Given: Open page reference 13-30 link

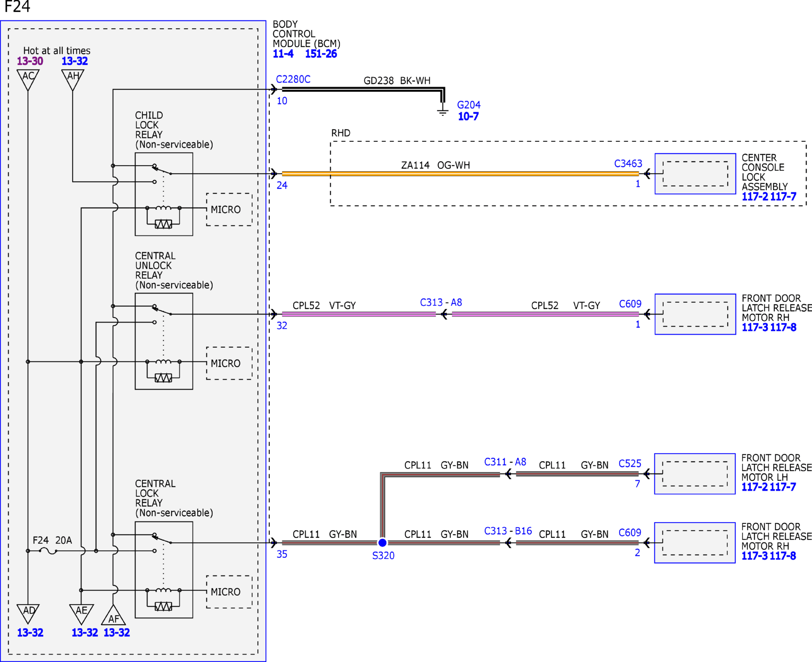Looking at the screenshot, I should pos(30,61).
